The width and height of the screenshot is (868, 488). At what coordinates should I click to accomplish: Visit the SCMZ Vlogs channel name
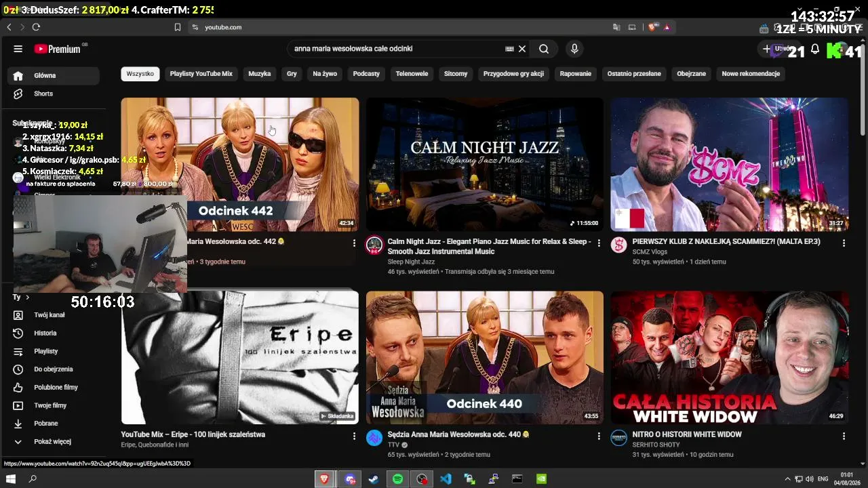[650, 251]
